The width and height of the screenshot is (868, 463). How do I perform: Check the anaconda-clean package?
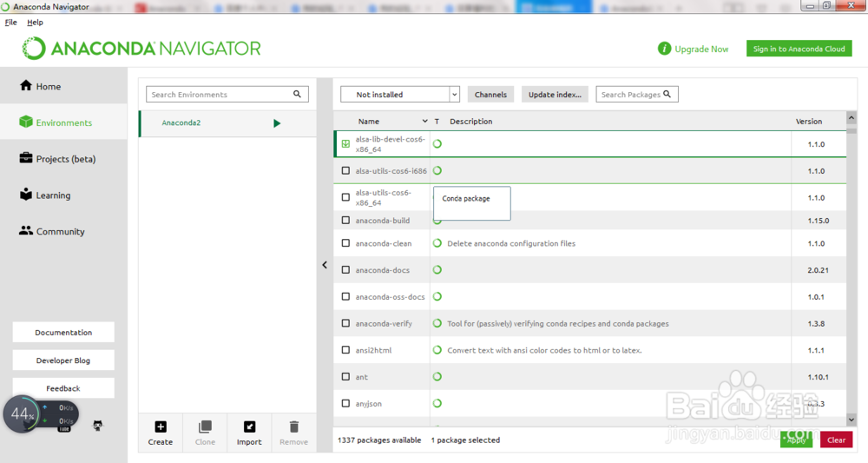[x=346, y=243]
